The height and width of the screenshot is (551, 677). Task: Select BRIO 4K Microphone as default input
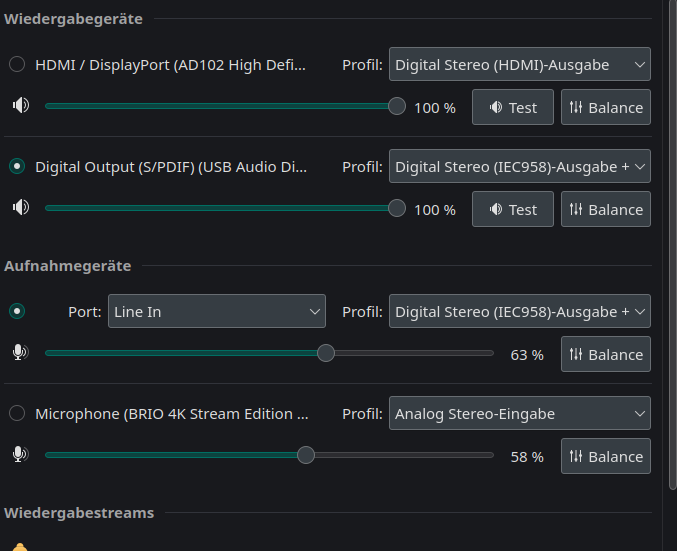(17, 413)
